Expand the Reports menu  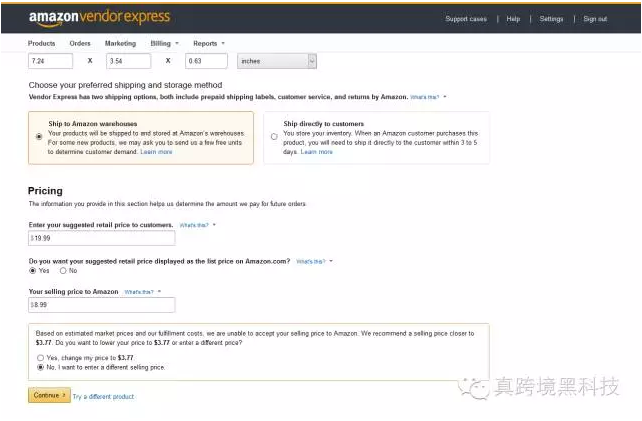point(209,43)
